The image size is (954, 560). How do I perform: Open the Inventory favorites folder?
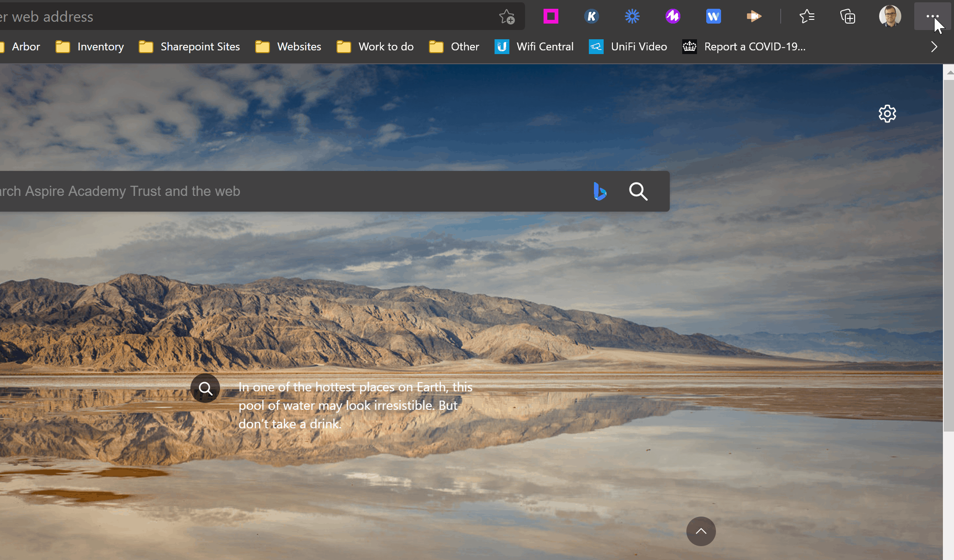(90, 47)
